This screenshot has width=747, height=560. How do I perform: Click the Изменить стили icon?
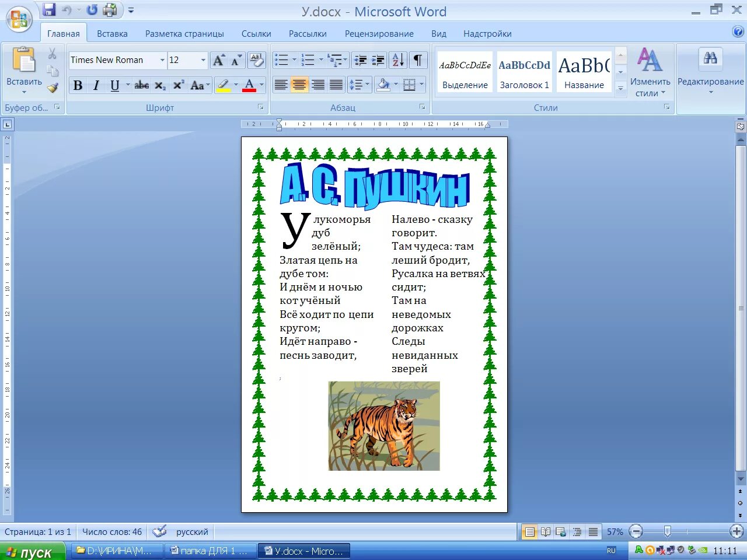point(650,60)
